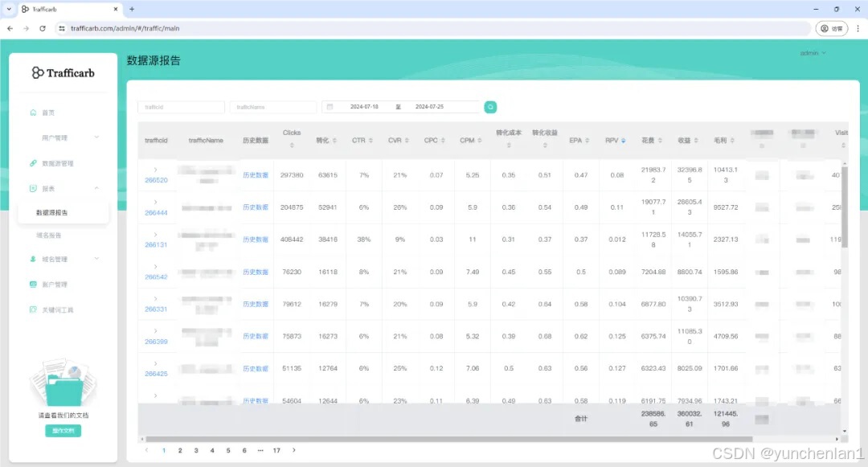Expand the 域名管理 sidebar menu
Viewport: 868px width, 467px height.
97,259
